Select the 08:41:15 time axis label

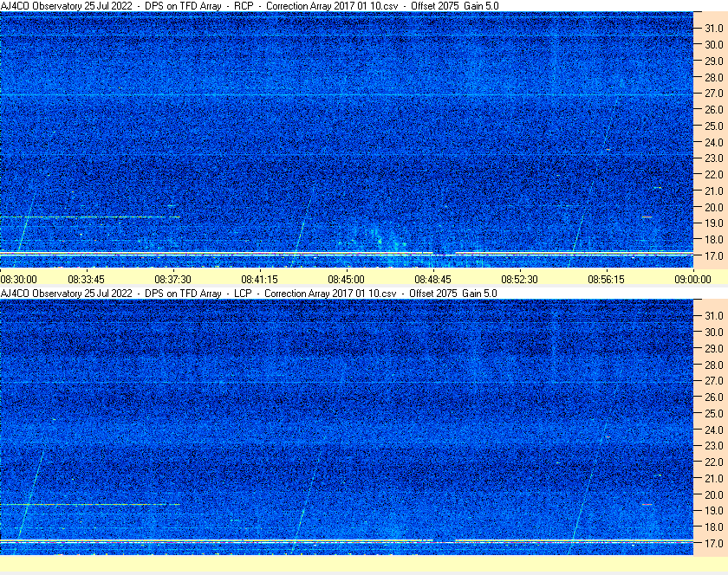click(x=259, y=280)
